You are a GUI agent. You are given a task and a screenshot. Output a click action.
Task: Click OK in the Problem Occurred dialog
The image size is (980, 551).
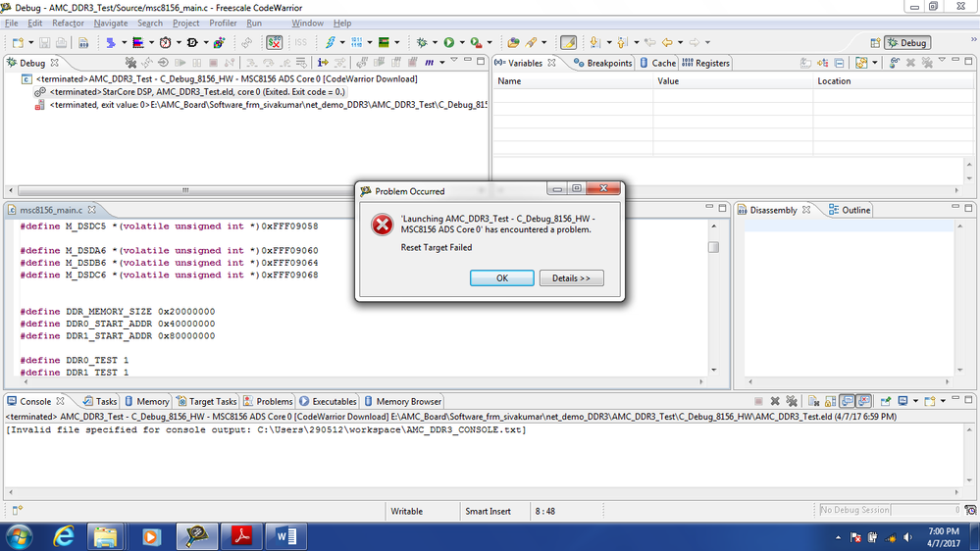click(502, 278)
